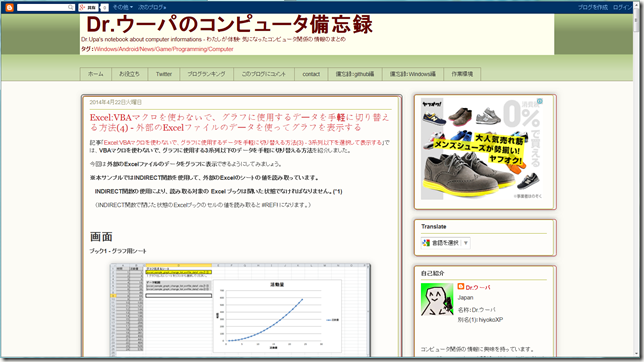Image resolution: width=644 pixels, height=362 pixels.
Task: Click the 自己紹介 widget heading
Action: pyautogui.click(x=432, y=273)
